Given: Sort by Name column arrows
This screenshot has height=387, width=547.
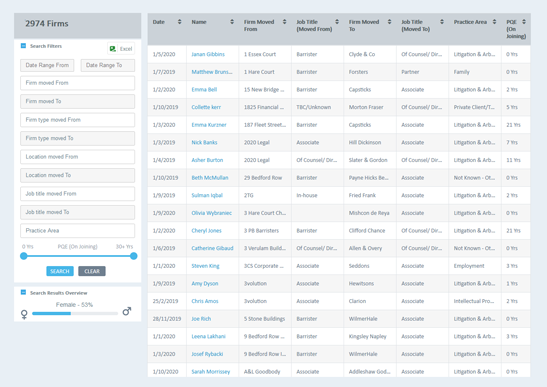Looking at the screenshot, I should click(x=232, y=22).
